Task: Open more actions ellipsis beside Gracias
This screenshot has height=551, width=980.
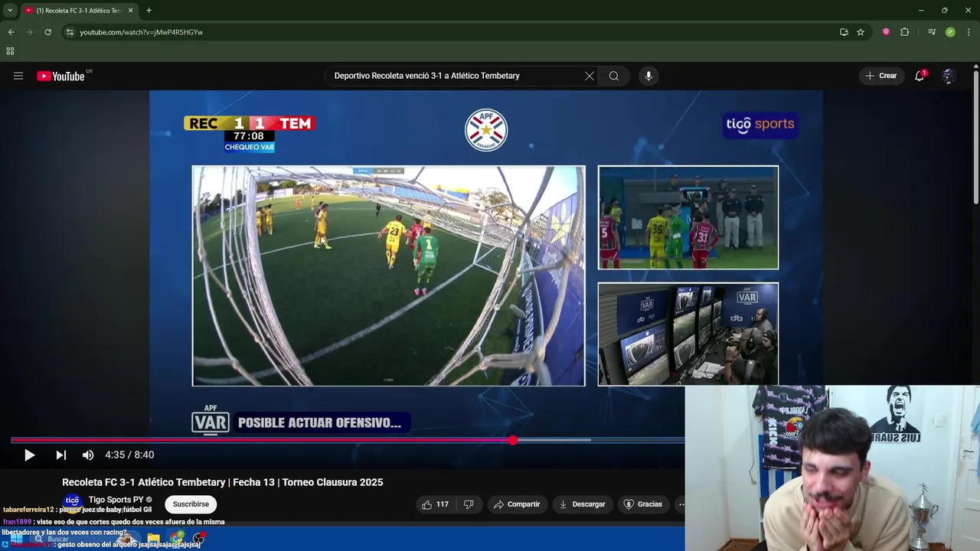Action: 680,504
